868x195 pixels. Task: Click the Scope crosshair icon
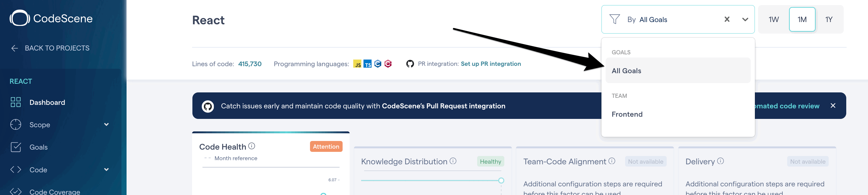(x=16, y=125)
